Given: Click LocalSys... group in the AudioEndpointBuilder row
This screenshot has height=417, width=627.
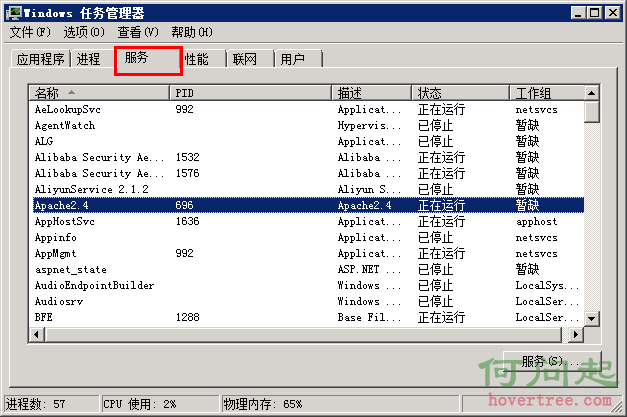Looking at the screenshot, I should coord(547,285).
